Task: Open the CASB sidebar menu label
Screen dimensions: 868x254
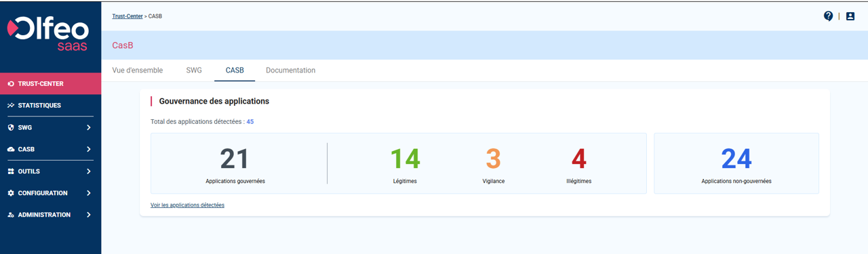Action: tap(26, 149)
